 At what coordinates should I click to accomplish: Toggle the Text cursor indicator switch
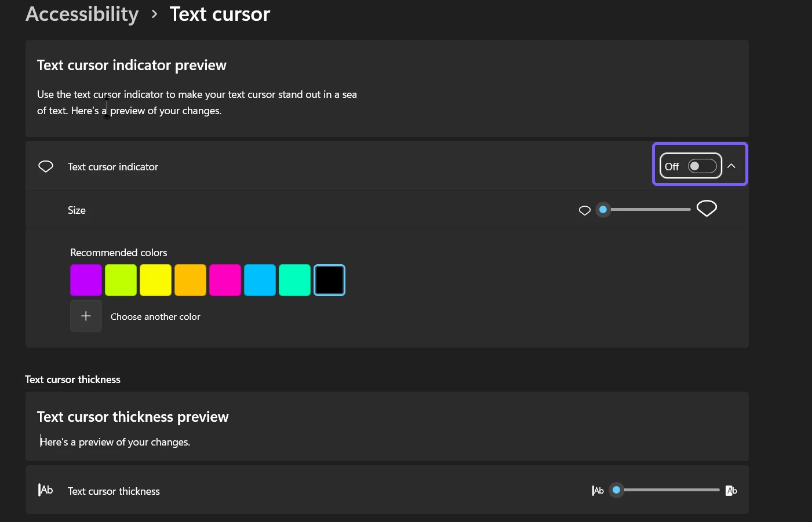702,166
